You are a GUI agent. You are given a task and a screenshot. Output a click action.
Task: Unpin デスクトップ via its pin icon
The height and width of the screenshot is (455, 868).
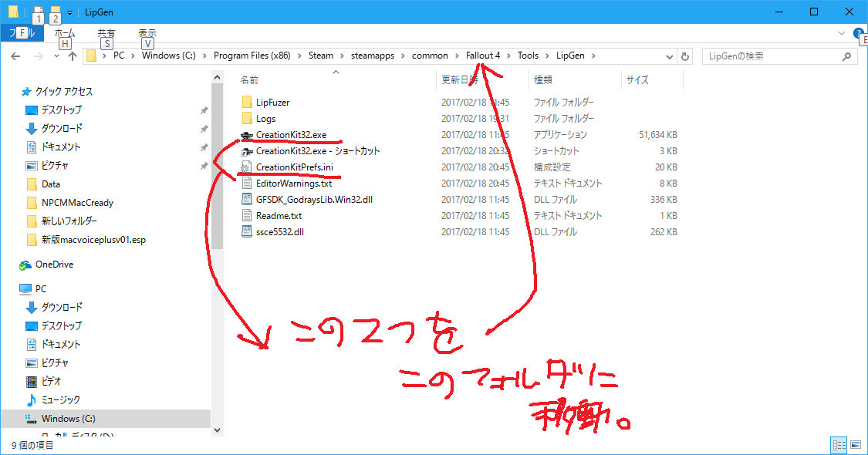pos(204,110)
